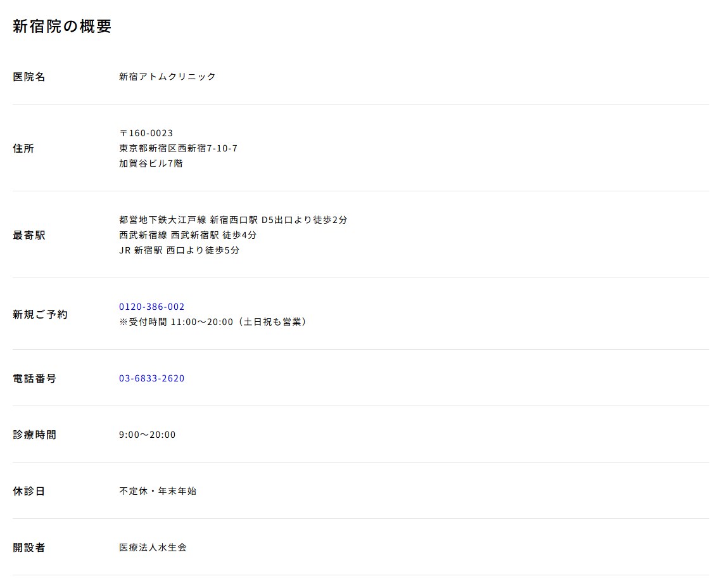The height and width of the screenshot is (588, 722).
Task: Select the 都営地下鉄大江戸線 新宿西口駅 line
Action: [233, 220]
